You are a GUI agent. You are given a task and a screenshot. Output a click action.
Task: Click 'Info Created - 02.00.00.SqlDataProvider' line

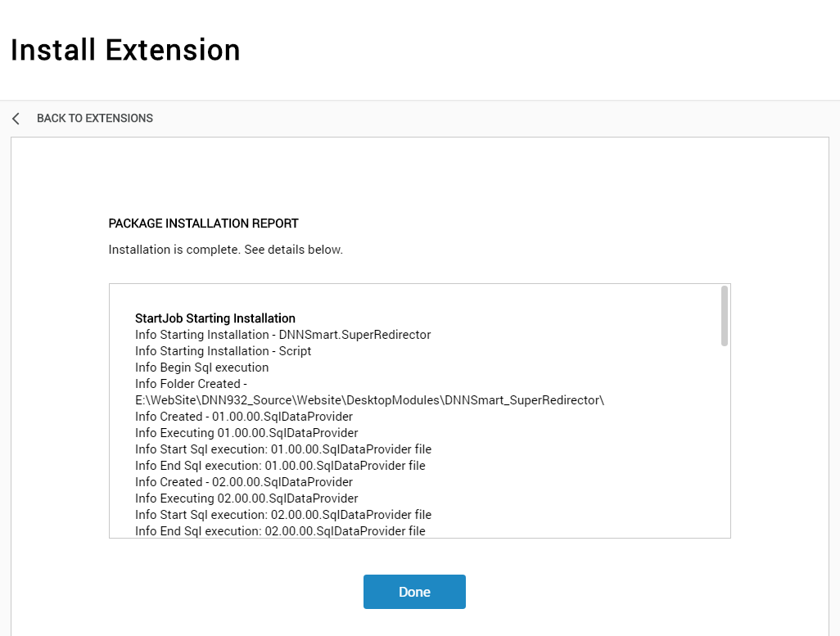pos(244,481)
